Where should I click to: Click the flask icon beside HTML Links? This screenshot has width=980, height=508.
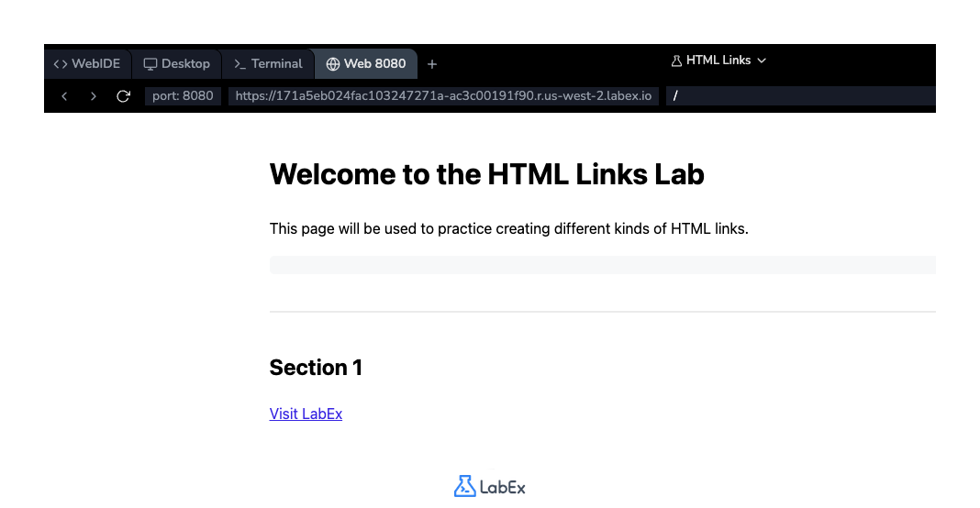pyautogui.click(x=677, y=61)
